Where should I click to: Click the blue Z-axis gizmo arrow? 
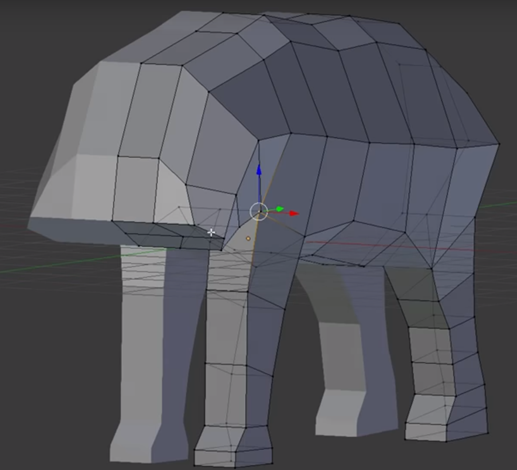(x=259, y=170)
